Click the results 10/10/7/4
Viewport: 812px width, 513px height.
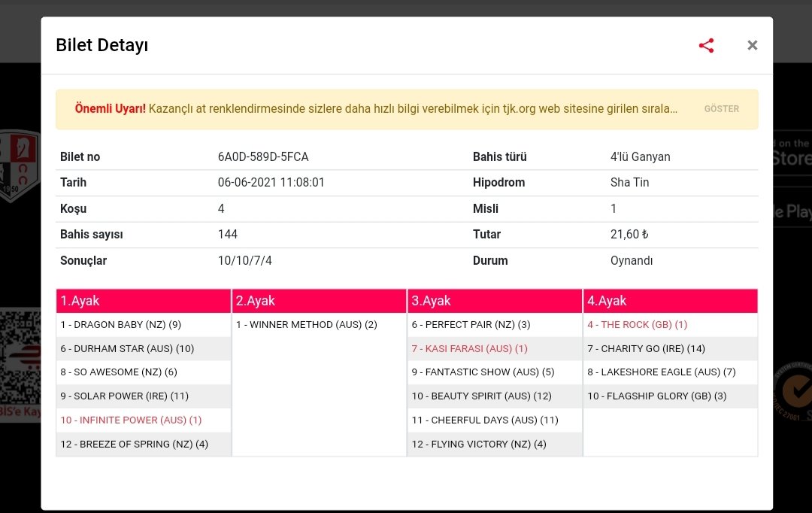click(x=244, y=260)
